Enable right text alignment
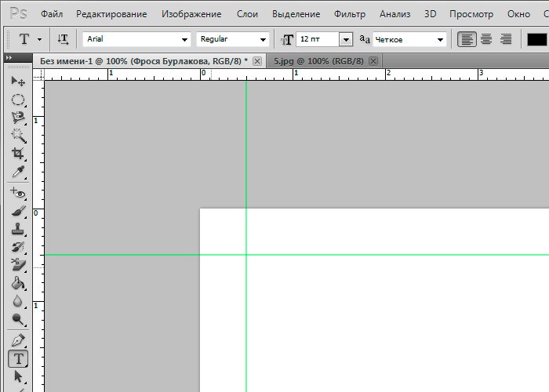Viewport: 549px width, 392px height. pyautogui.click(x=506, y=39)
